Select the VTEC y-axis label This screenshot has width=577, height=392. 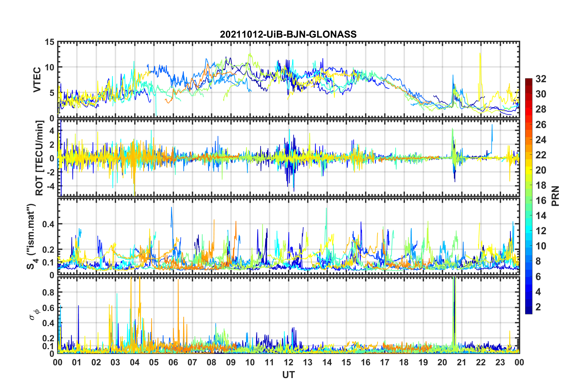coord(37,80)
